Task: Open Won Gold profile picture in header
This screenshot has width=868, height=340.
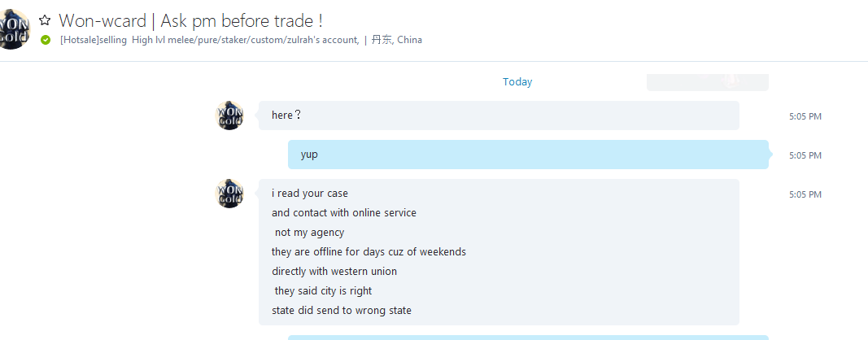Action: pyautogui.click(x=13, y=29)
